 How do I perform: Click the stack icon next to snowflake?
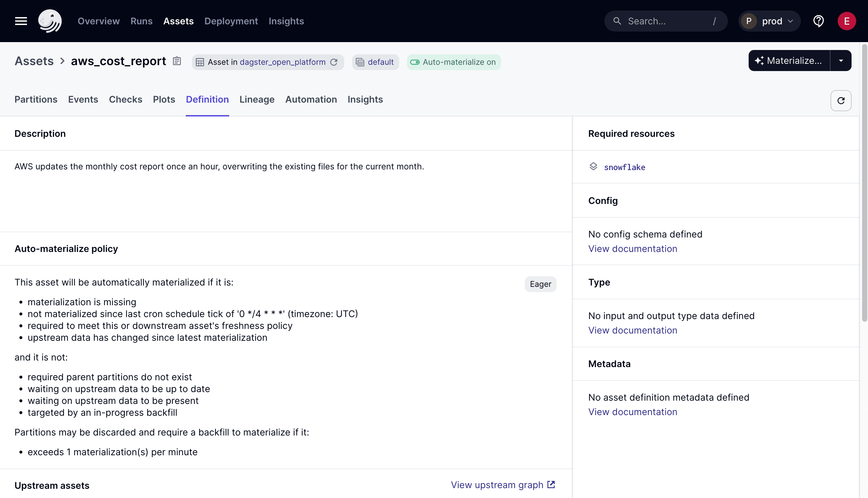pos(594,166)
